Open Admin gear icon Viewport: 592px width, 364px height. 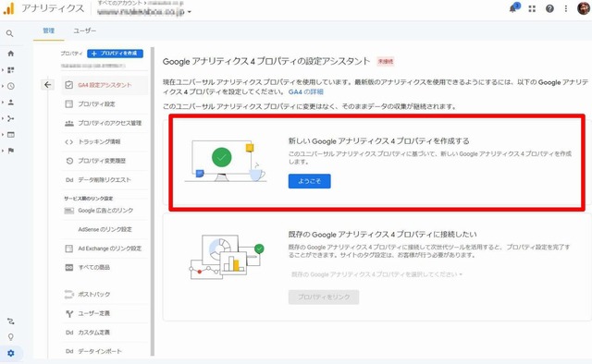10,354
